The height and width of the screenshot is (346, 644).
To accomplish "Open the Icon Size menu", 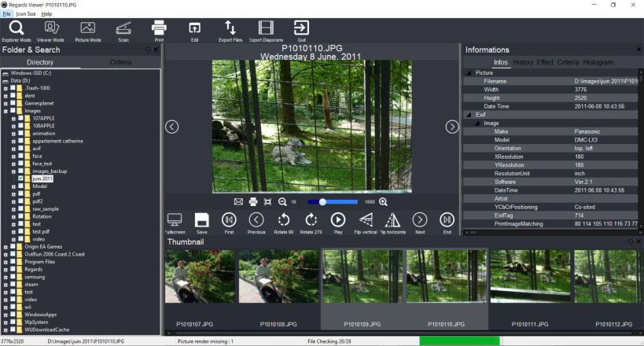I will tap(26, 13).
